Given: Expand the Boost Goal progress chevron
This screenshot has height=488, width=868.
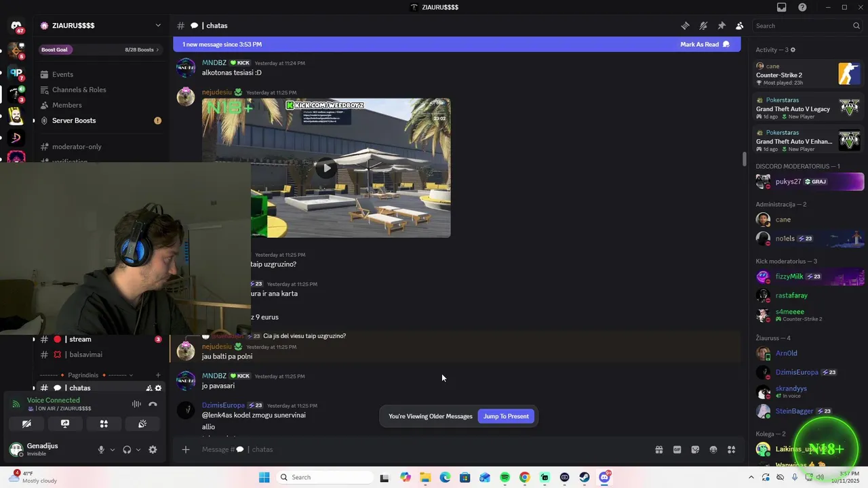Looking at the screenshot, I should [x=157, y=49].
